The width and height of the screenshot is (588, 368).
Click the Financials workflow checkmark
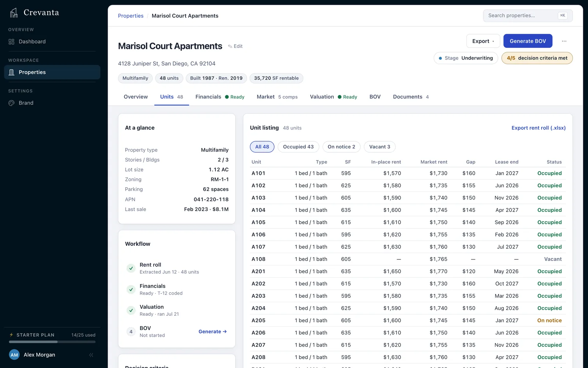click(131, 289)
